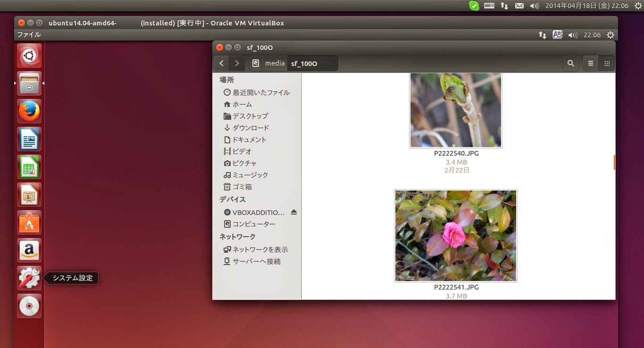Open host volume indicator

(535, 6)
